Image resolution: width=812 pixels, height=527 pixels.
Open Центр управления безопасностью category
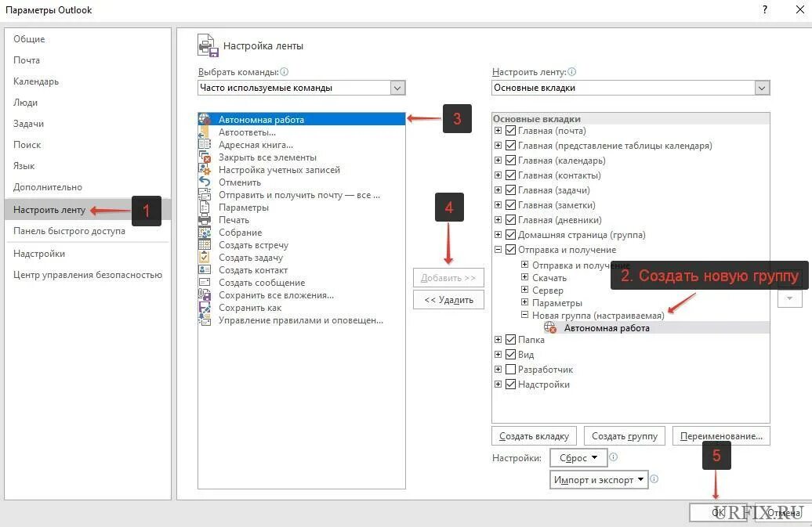pyautogui.click(x=88, y=275)
